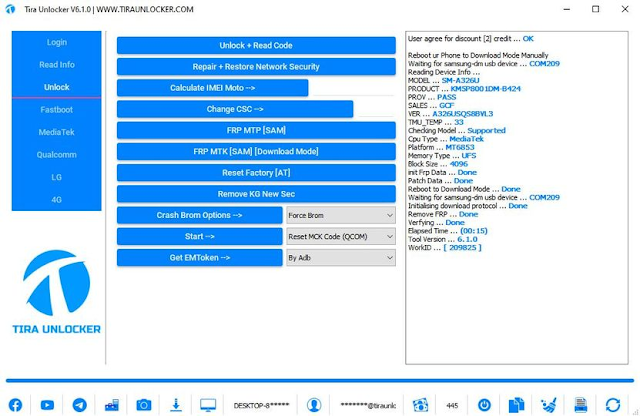This screenshot has height=416, width=640.
Task: Click the A326USQS8BVL3 version value
Action: [462, 113]
